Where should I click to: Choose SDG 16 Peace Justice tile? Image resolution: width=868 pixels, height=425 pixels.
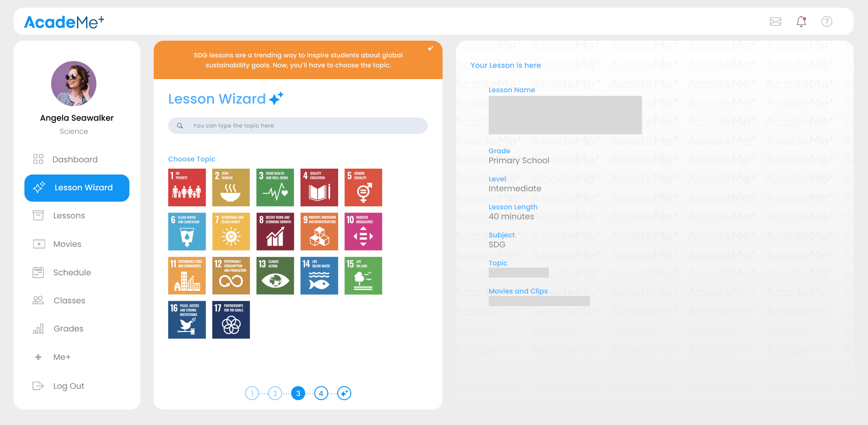coord(187,320)
